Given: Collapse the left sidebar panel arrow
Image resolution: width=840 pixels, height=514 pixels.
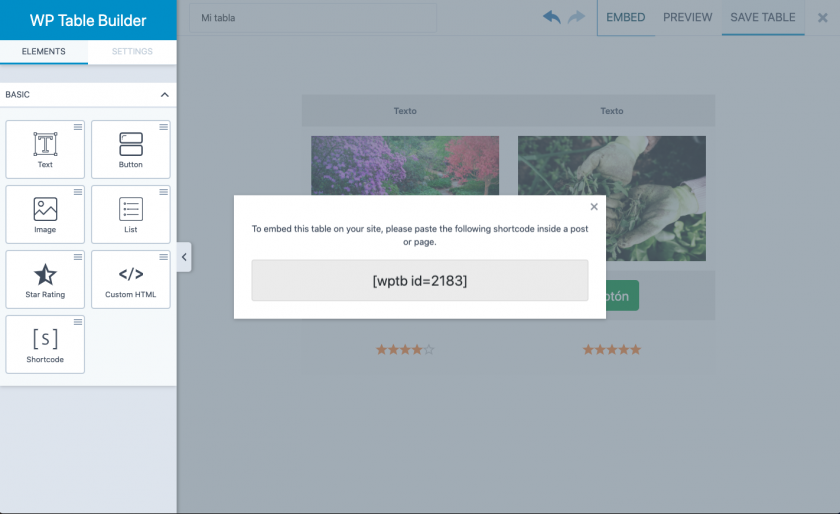Looking at the screenshot, I should 184,257.
